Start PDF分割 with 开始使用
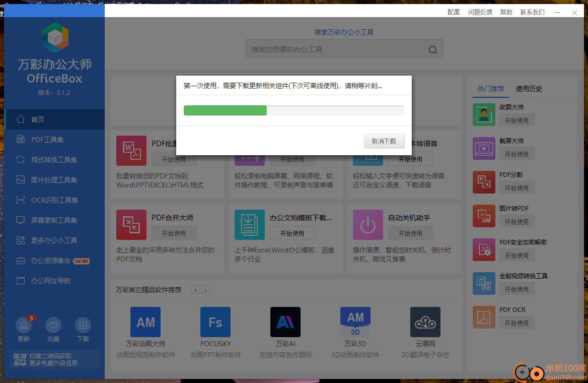588x383 pixels. pos(517,188)
